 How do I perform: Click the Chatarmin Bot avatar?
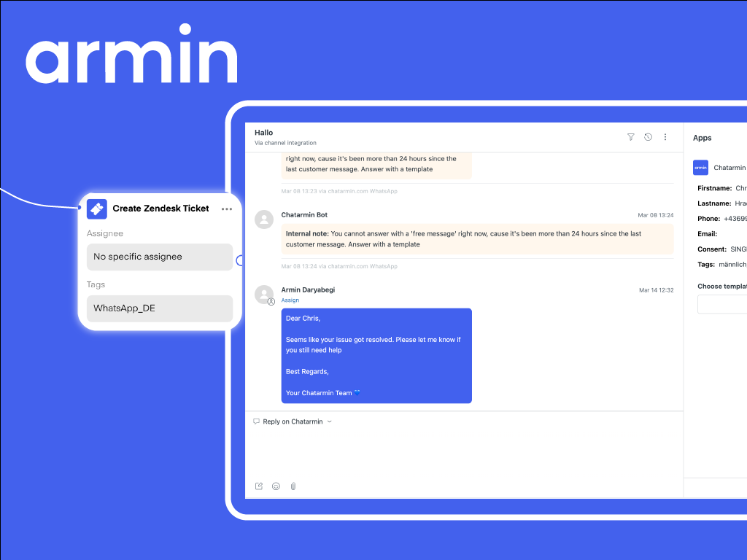[x=264, y=219]
